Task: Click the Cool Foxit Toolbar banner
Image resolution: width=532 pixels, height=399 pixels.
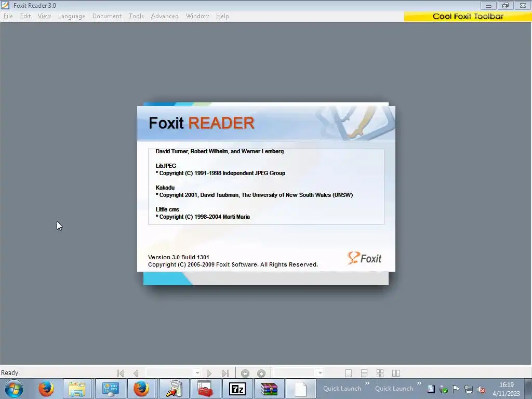Action: tap(468, 16)
